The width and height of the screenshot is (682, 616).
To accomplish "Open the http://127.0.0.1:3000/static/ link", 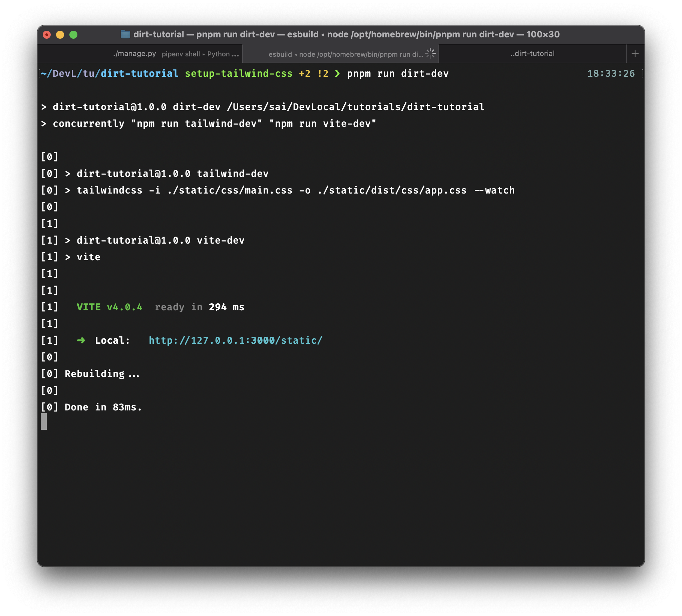I will coord(236,340).
